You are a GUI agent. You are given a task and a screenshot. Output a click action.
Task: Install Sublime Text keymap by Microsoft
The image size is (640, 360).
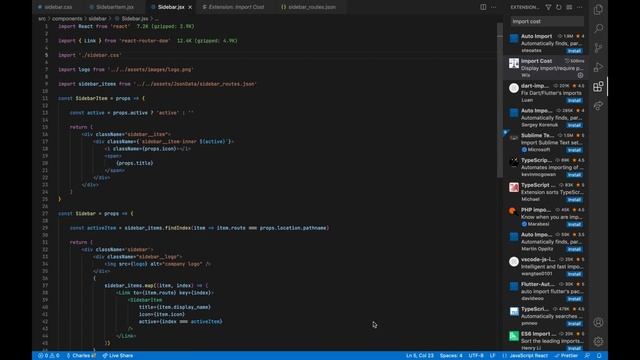(x=574, y=150)
